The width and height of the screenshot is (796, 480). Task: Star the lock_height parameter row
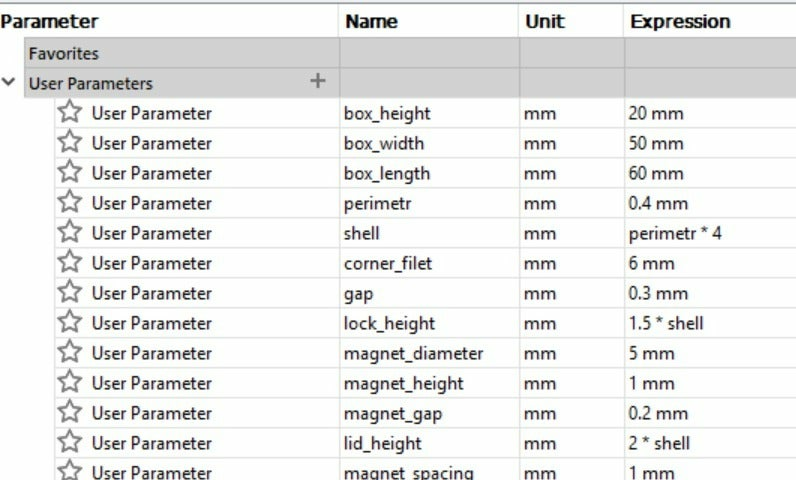coord(69,323)
